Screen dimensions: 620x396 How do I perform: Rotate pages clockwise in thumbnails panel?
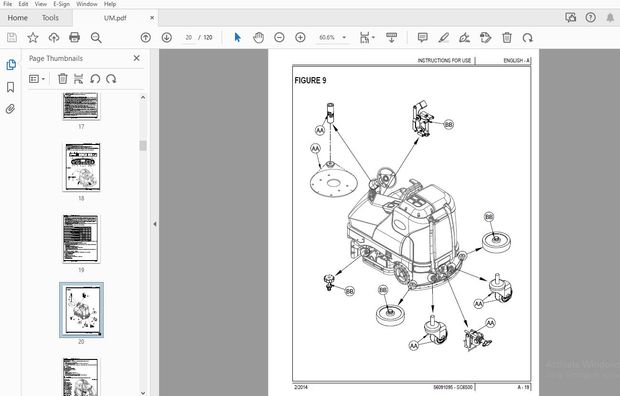coord(111,79)
